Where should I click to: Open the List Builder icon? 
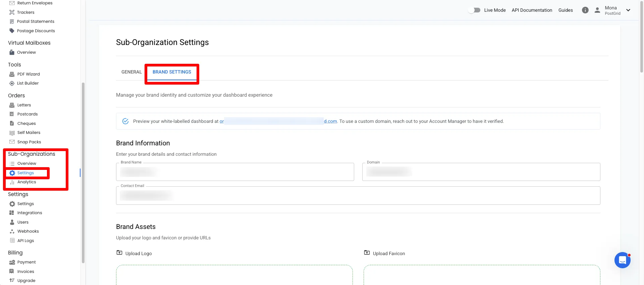12,83
